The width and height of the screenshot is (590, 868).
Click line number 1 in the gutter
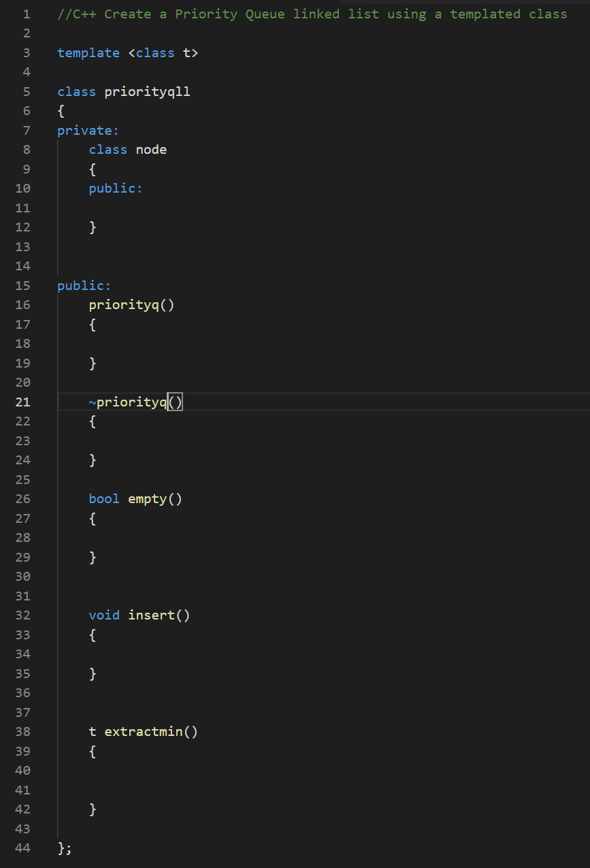26,14
